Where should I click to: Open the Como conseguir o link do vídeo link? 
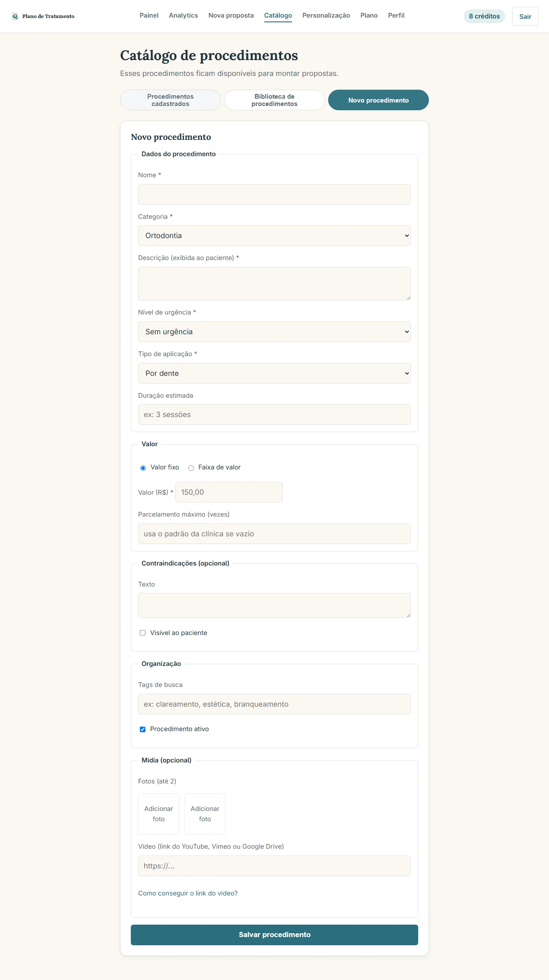coord(188,893)
